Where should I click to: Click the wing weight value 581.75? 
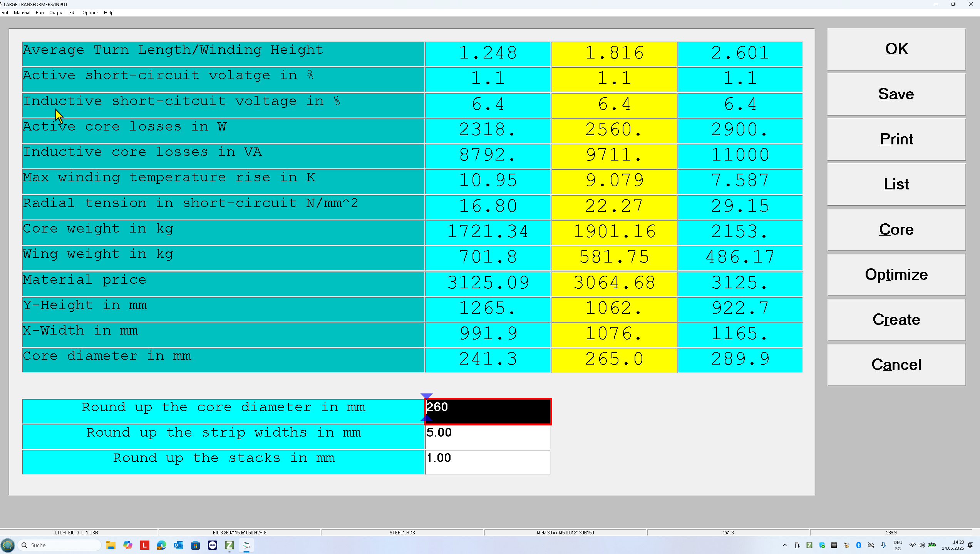(x=614, y=258)
